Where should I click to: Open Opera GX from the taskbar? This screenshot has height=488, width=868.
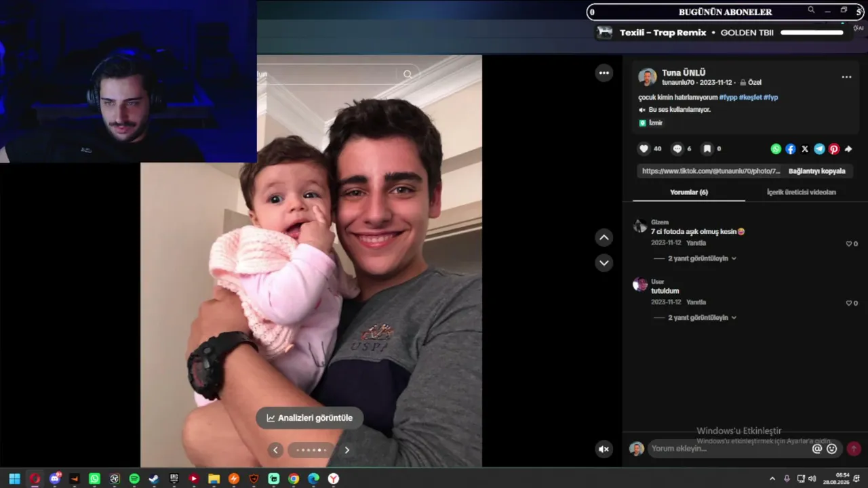[35, 479]
